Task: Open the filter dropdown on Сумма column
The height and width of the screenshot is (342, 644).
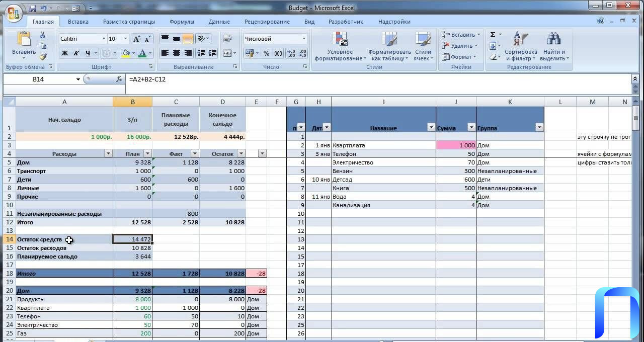Action: (471, 127)
